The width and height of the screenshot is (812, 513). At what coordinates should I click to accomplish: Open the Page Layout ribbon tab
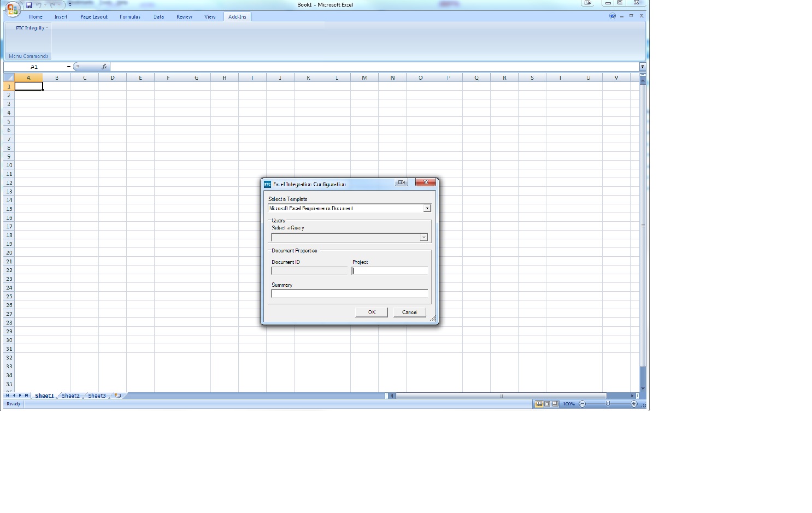coord(94,16)
